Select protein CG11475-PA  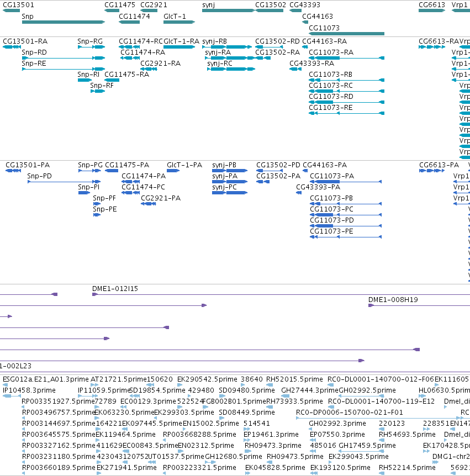(112, 171)
